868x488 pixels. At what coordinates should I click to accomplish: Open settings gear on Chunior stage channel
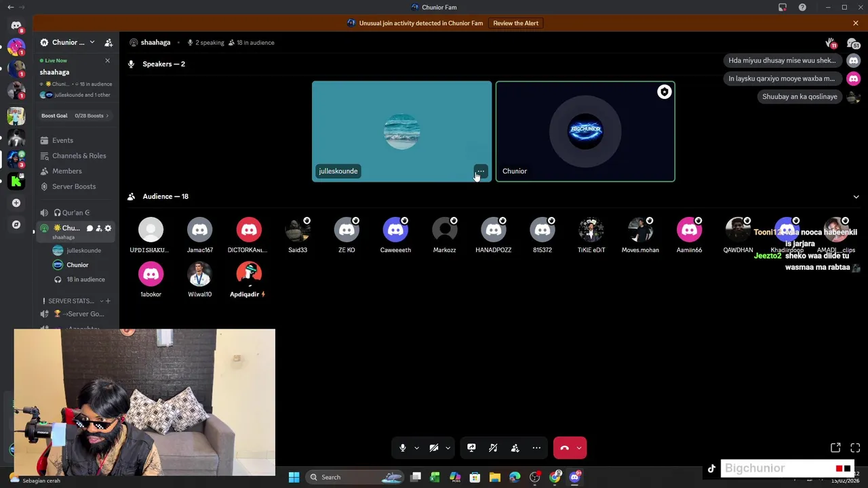point(108,228)
